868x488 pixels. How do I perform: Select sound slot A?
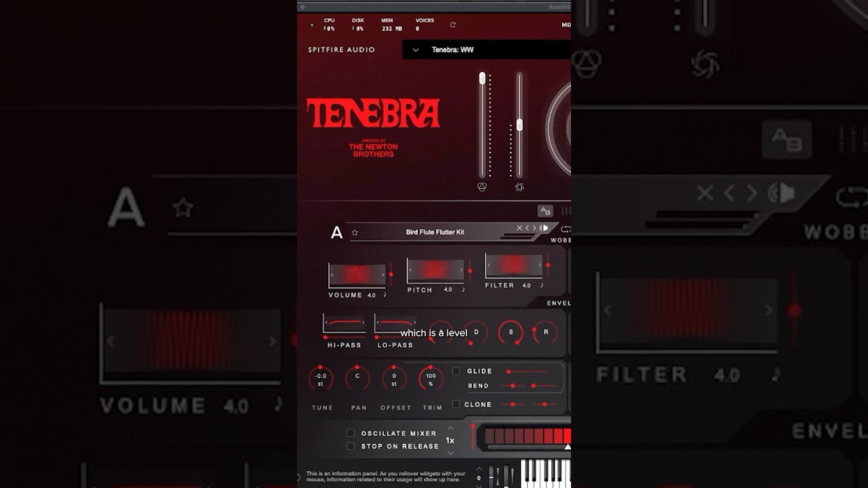[336, 233]
